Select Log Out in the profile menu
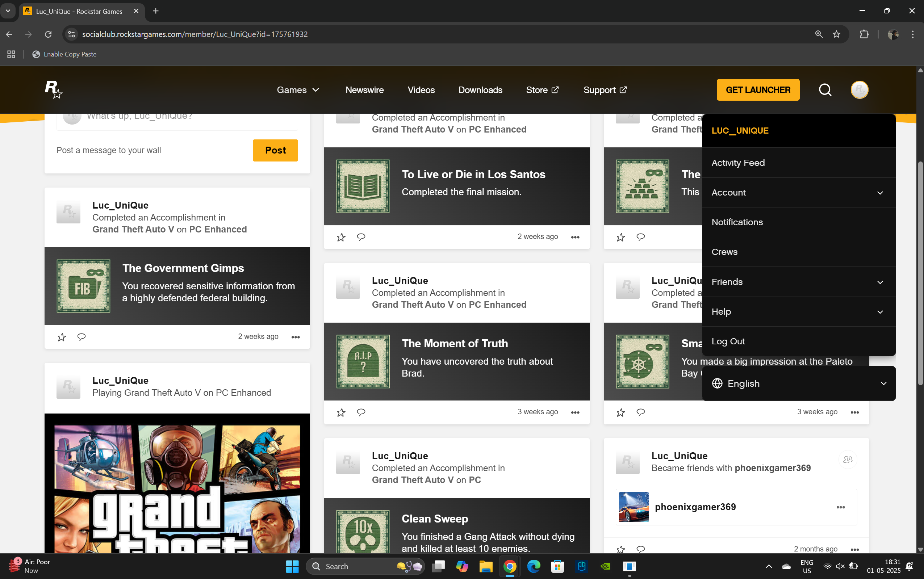 [x=798, y=341]
